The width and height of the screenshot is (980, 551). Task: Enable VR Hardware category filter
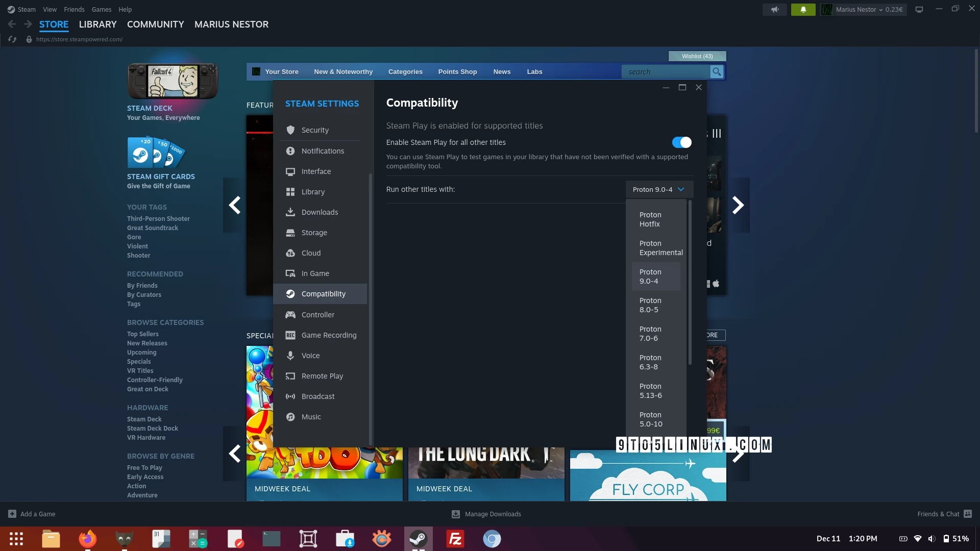coord(145,437)
